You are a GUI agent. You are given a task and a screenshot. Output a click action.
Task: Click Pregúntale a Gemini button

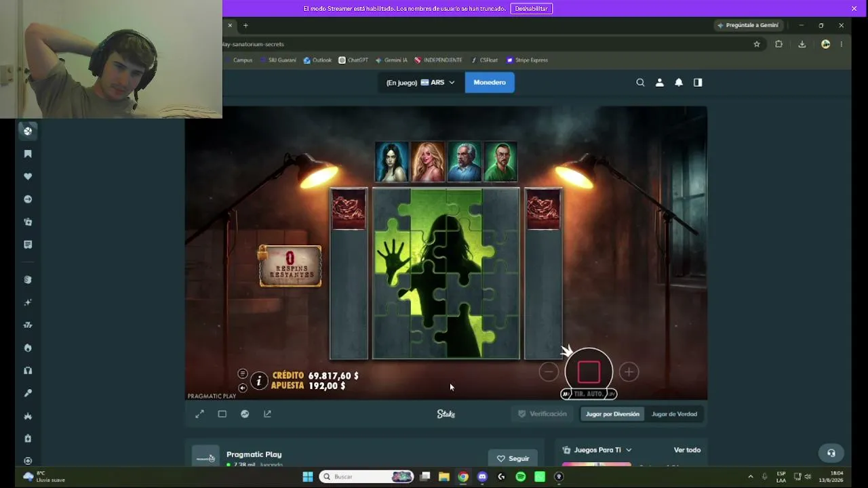pyautogui.click(x=748, y=26)
